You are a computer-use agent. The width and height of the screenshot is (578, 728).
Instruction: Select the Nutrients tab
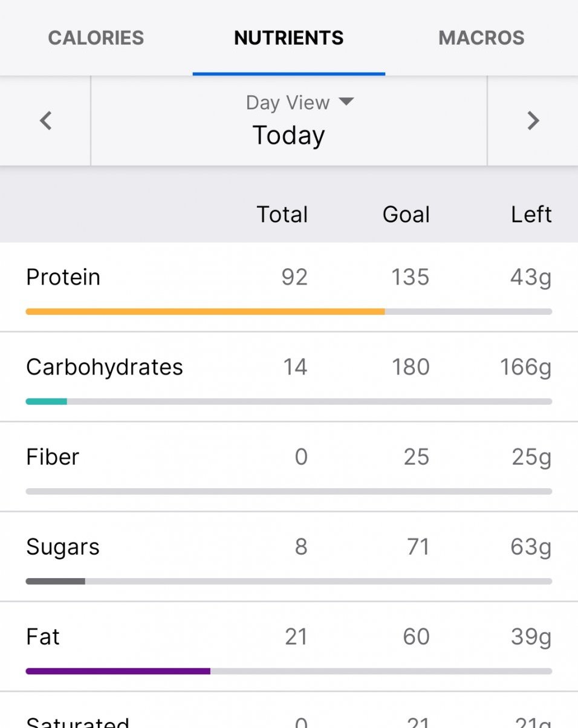coord(288,38)
